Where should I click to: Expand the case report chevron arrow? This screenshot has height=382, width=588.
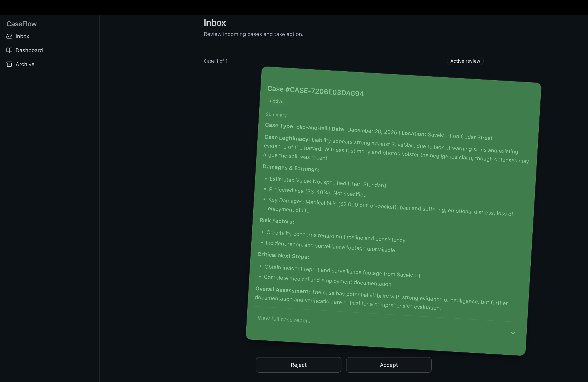(513, 333)
